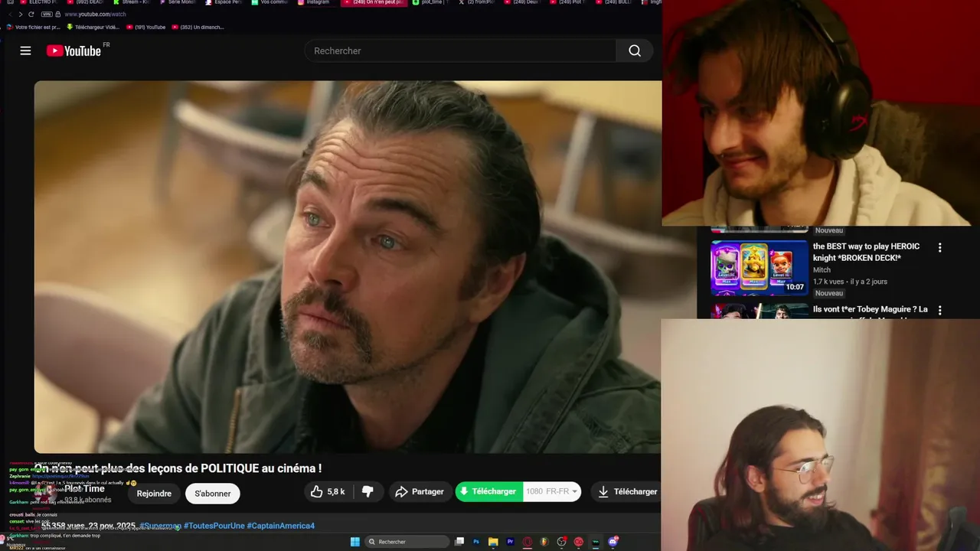Switch to the 'plot_time' browser tab
Screen dimensions: 980x551
(431, 2)
